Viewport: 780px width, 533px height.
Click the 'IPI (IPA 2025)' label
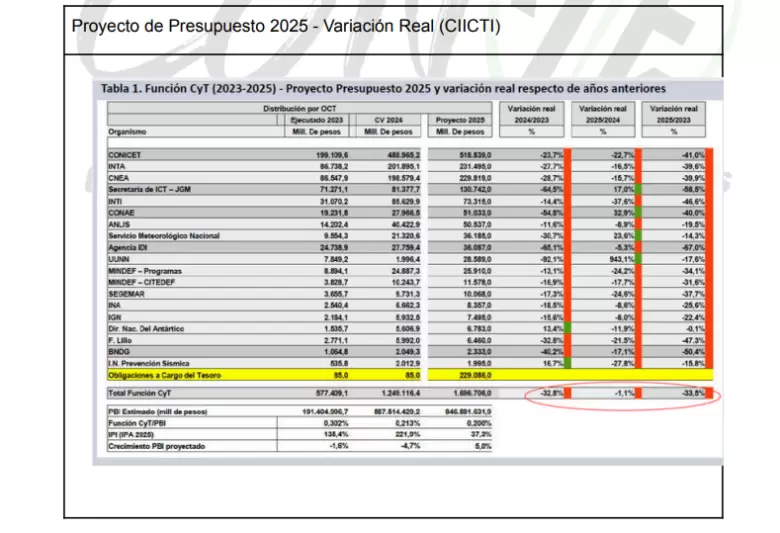[131, 434]
